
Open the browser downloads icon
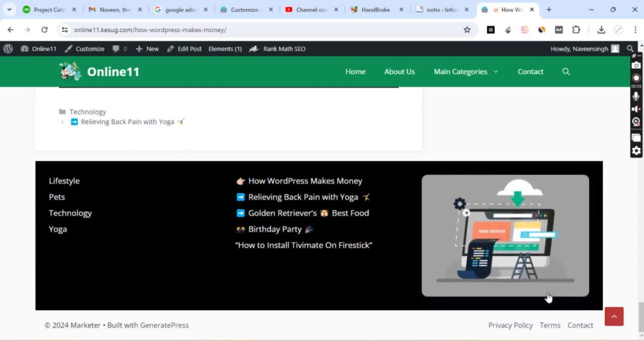click(601, 30)
